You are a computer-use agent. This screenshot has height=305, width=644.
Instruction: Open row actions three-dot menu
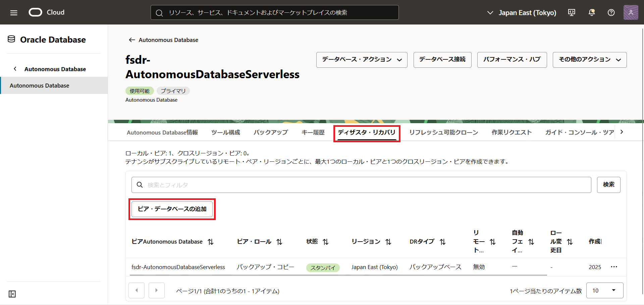(614, 267)
